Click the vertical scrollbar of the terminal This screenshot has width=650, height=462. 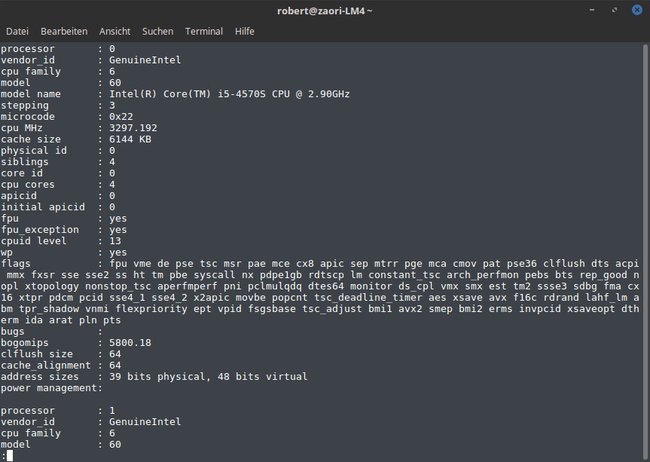pos(646,252)
